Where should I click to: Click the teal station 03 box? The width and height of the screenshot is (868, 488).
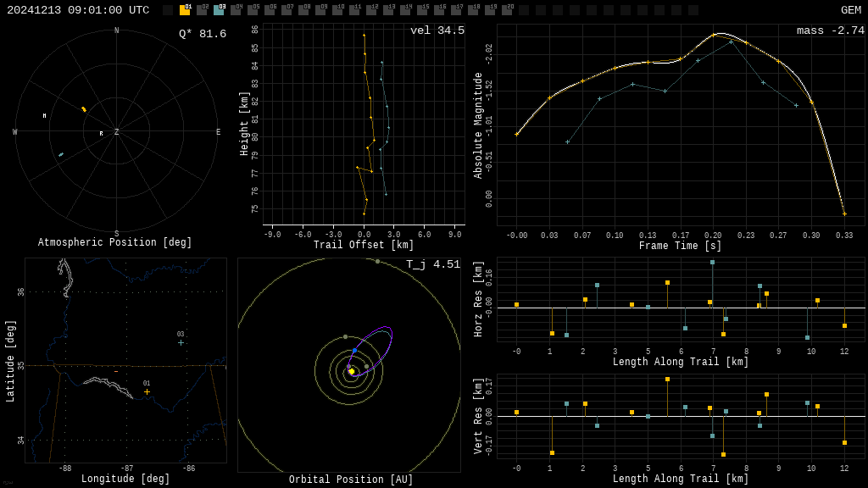pyautogui.click(x=219, y=10)
